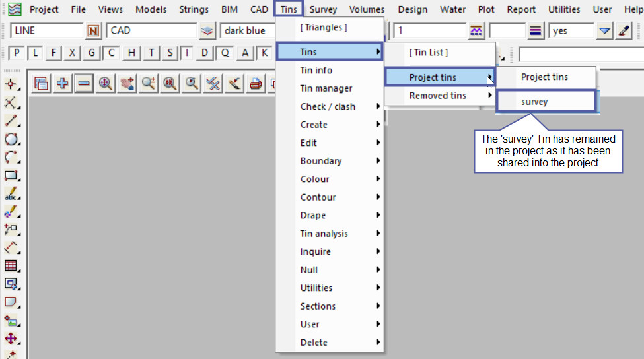Click the printer icon in the view toolbar
The height and width of the screenshot is (359, 644).
pyautogui.click(x=255, y=83)
